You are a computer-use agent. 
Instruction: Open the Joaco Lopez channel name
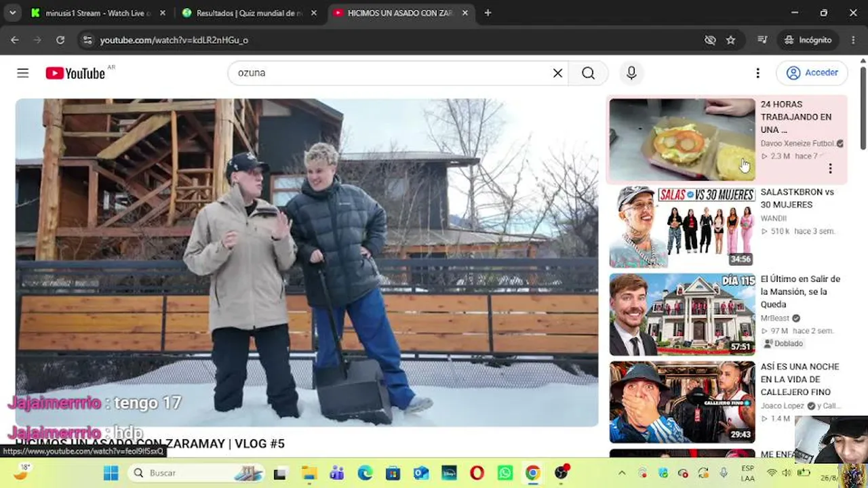[783, 406]
